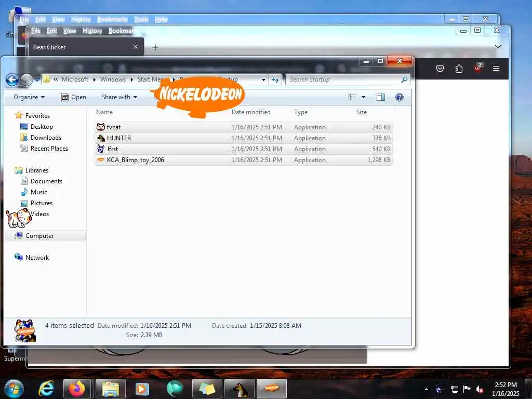Image resolution: width=532 pixels, height=399 pixels.
Task: Go back with the Explorer Back arrow
Action: point(12,79)
